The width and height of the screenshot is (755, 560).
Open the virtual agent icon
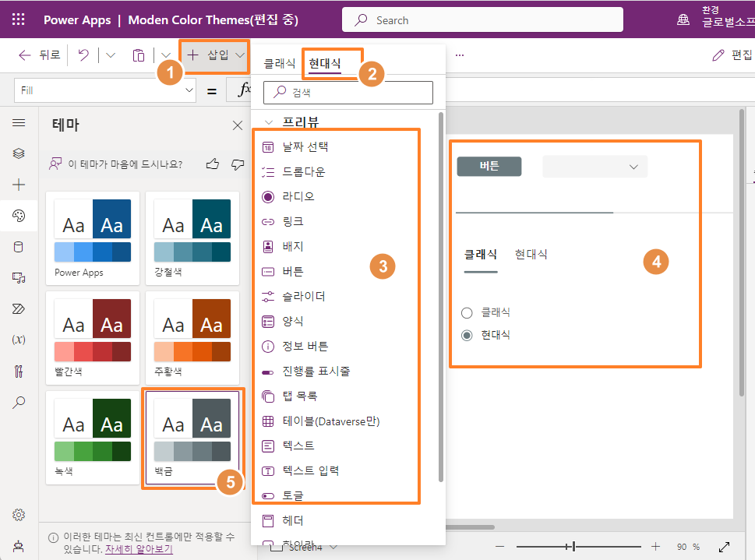pyautogui.click(x=19, y=546)
